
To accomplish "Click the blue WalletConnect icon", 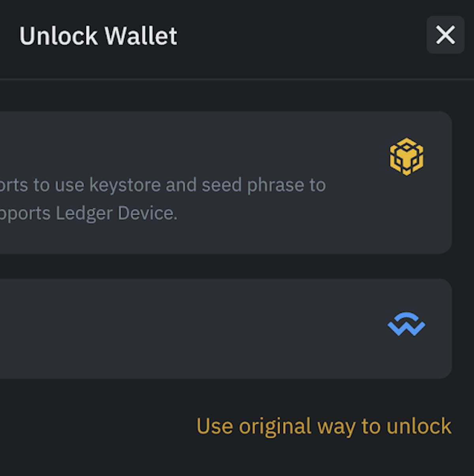I will tap(406, 324).
